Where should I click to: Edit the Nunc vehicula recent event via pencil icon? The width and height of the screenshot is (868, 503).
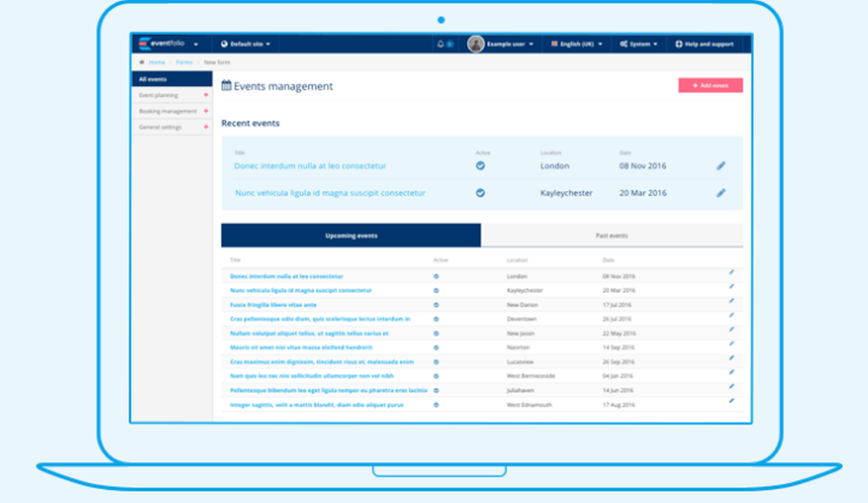pos(720,193)
